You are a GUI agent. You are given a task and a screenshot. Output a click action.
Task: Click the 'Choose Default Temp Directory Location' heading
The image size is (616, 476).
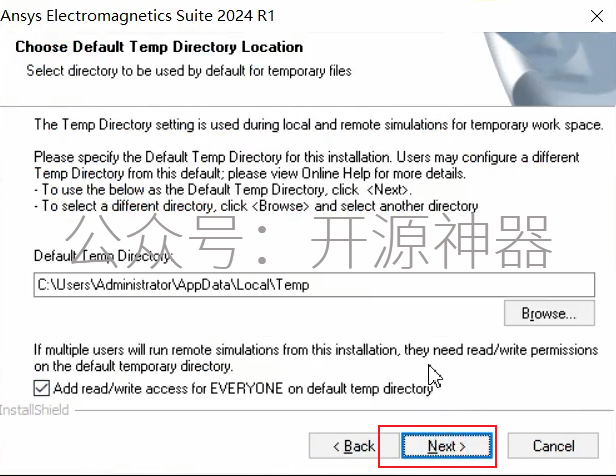click(x=159, y=47)
